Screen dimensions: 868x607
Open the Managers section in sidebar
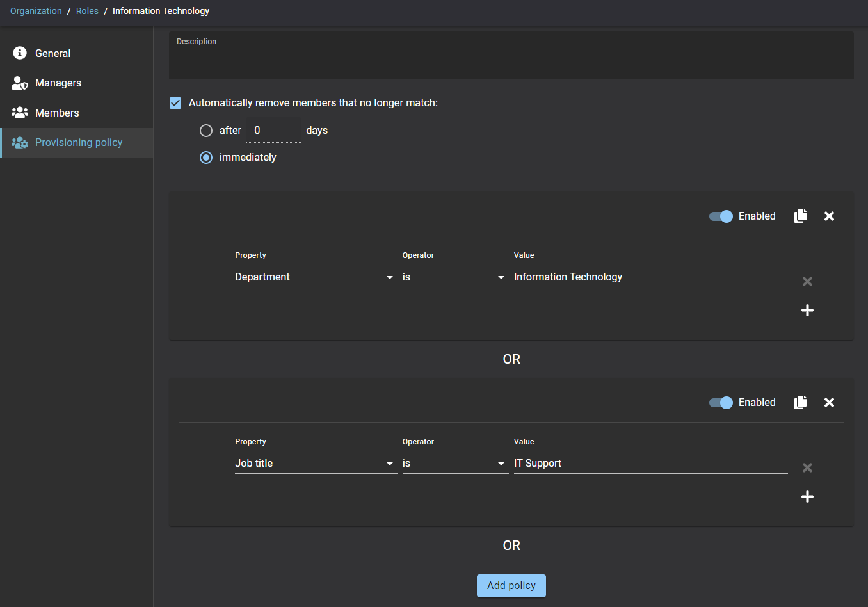click(x=58, y=83)
